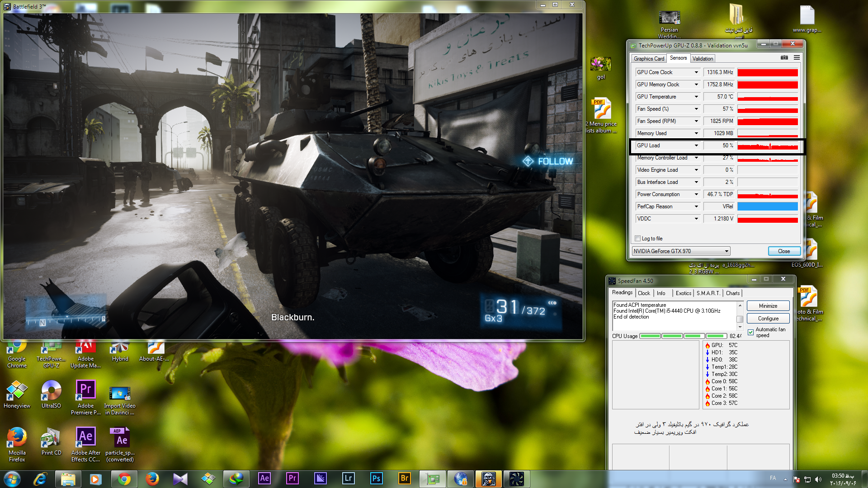Screen dimensions: 868x488
Task: Expand VDDC sensor dropdown
Action: coord(696,219)
